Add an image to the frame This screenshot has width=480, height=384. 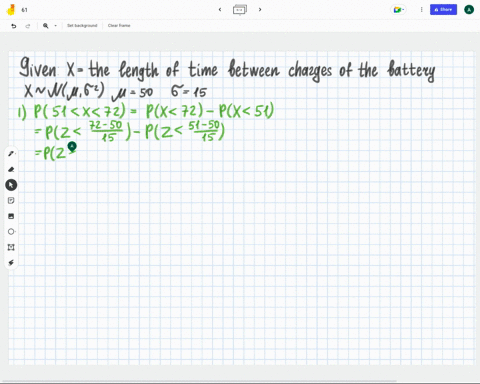11,216
